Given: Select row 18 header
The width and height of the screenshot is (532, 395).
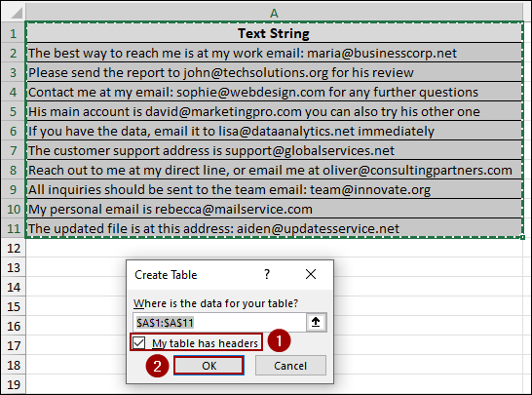Looking at the screenshot, I should pos(14,366).
